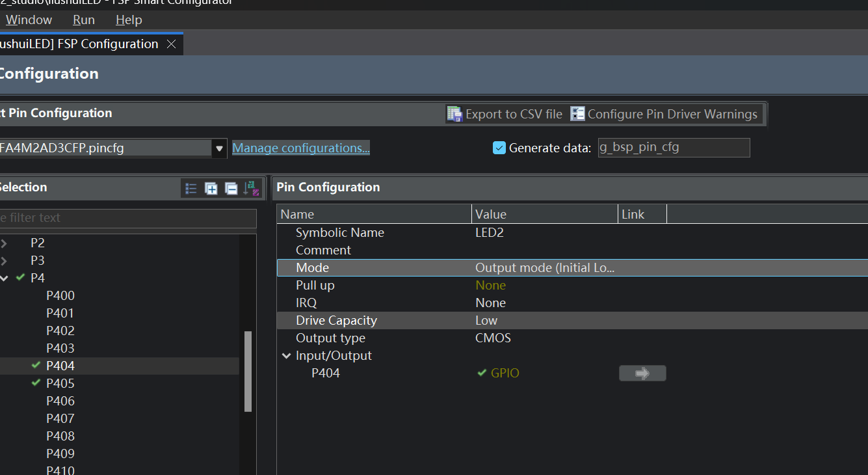This screenshot has height=475, width=868.
Task: Click the pin tree vertical scrollbar thumb
Action: coord(248,372)
